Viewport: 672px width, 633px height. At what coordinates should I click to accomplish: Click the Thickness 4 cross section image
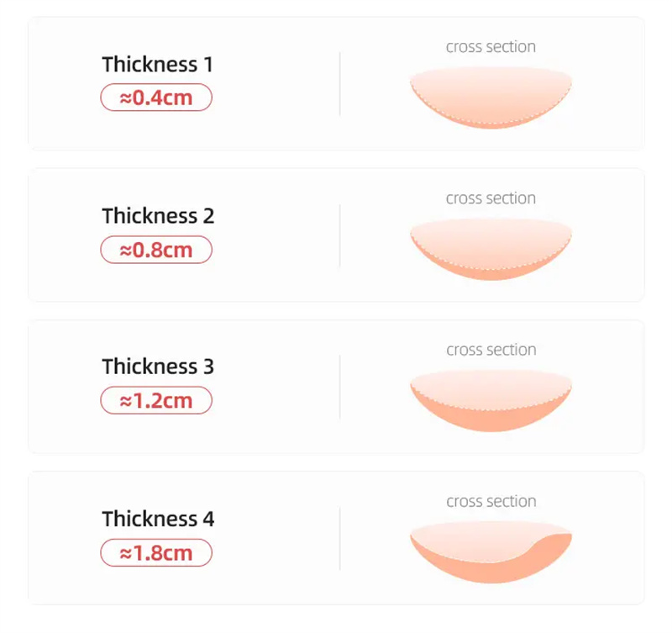491,552
